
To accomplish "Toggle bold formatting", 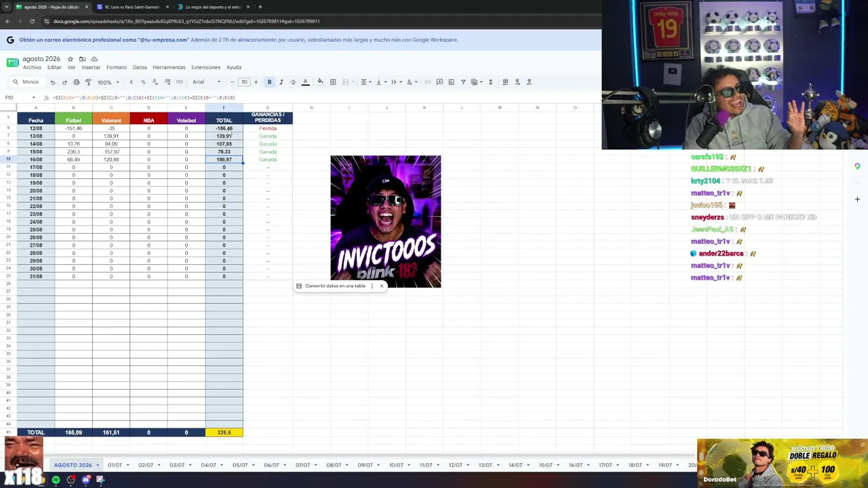I will (x=269, y=82).
